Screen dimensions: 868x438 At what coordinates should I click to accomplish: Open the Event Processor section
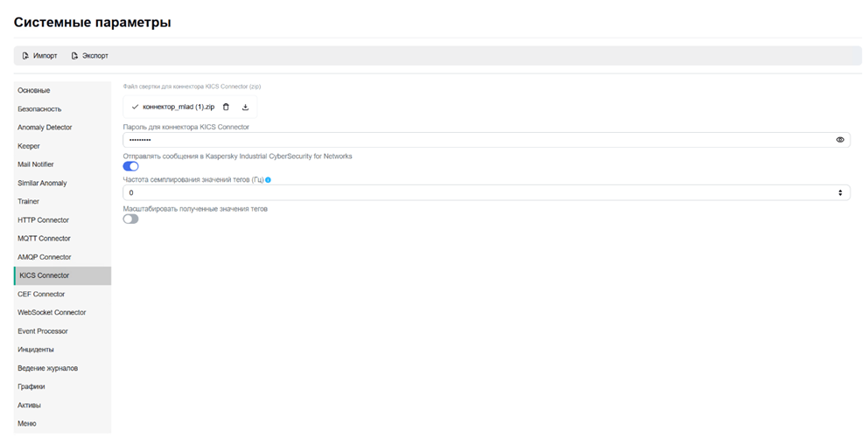[43, 331]
